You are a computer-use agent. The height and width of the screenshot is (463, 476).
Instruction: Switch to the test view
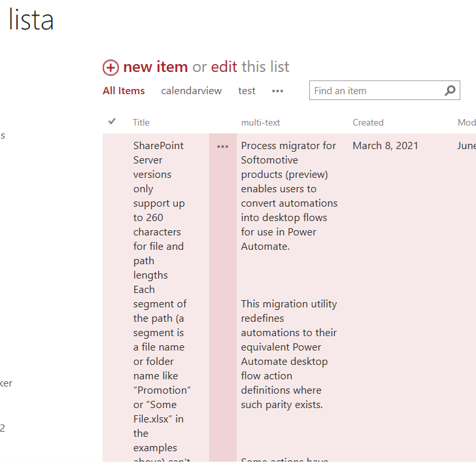point(246,91)
